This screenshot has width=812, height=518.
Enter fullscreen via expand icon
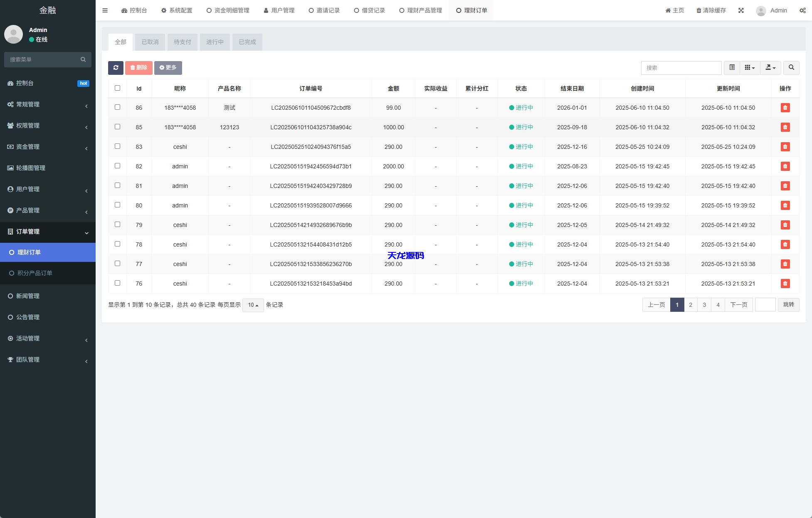point(741,10)
